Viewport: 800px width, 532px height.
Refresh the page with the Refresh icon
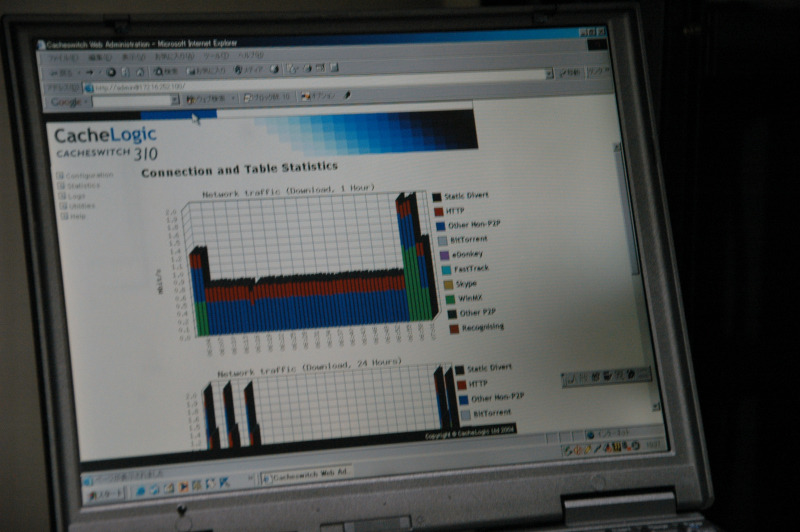click(126, 72)
